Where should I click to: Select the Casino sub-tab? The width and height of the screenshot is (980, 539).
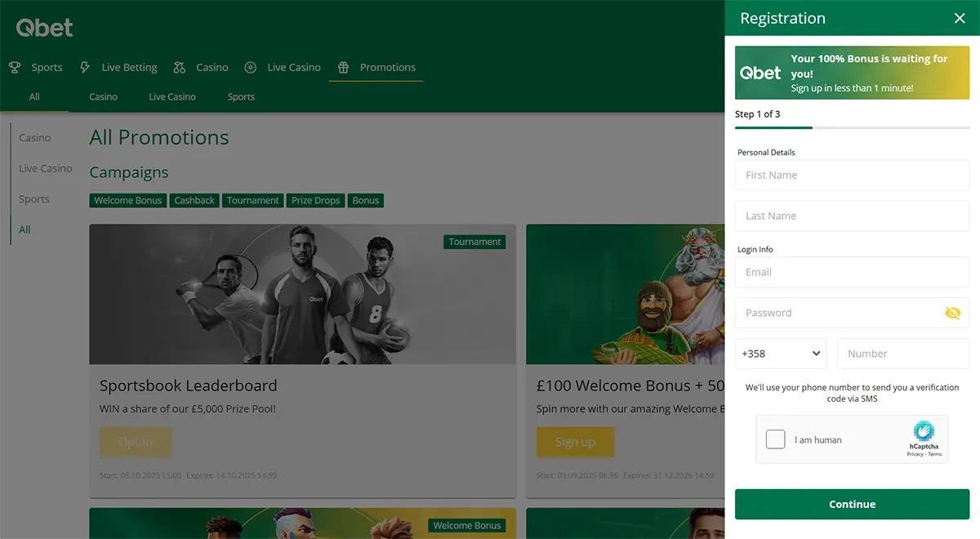[x=103, y=96]
